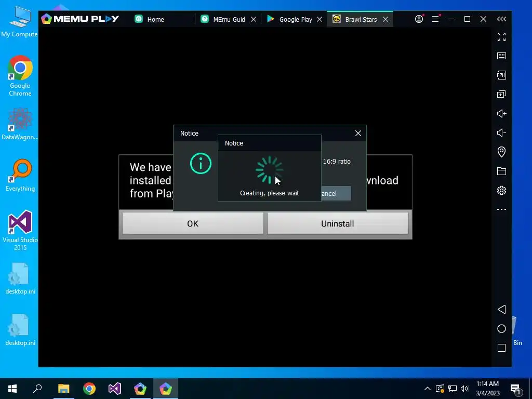Open the multi-instance manager icon
Image resolution: width=532 pixels, height=399 pixels.
tap(501, 94)
